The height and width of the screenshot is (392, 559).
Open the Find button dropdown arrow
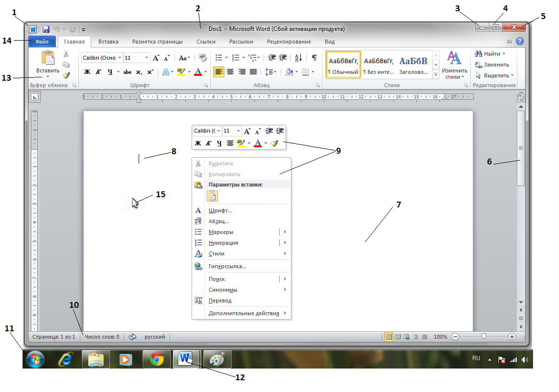[x=504, y=54]
